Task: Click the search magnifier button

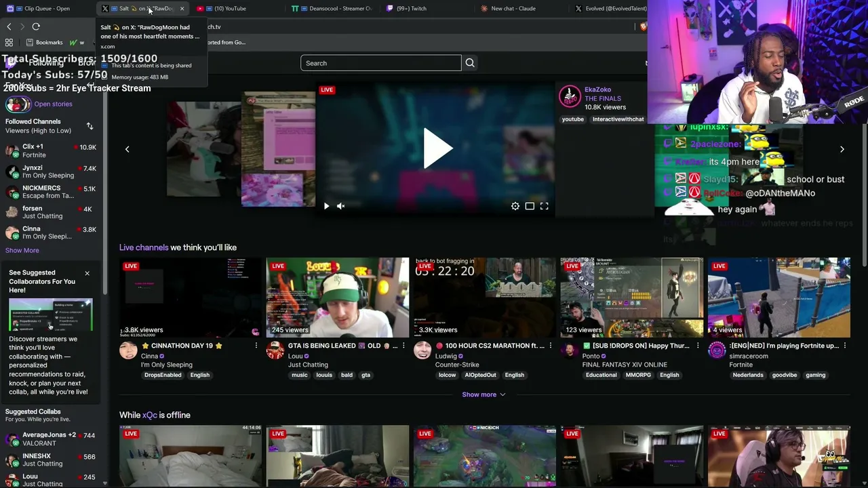Action: point(469,63)
